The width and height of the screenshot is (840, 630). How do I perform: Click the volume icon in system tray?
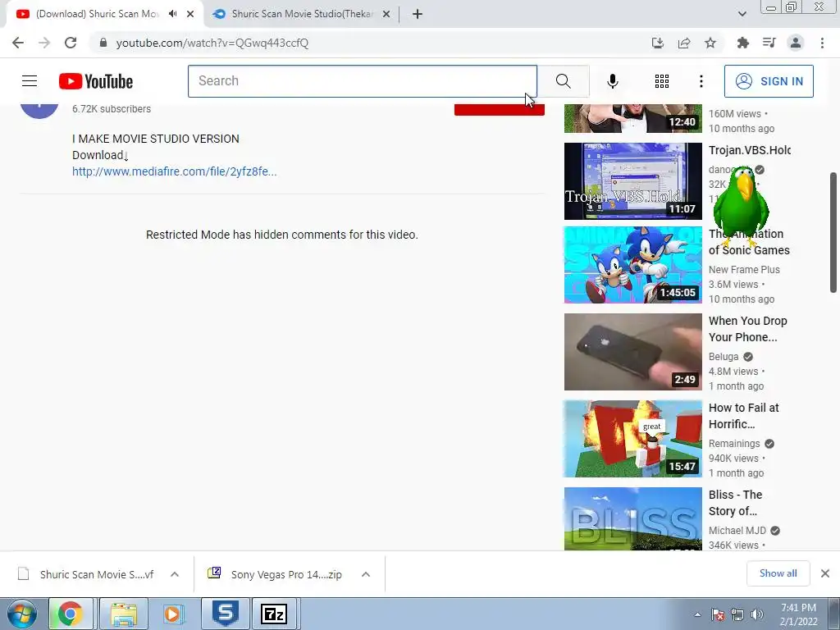coord(757,614)
